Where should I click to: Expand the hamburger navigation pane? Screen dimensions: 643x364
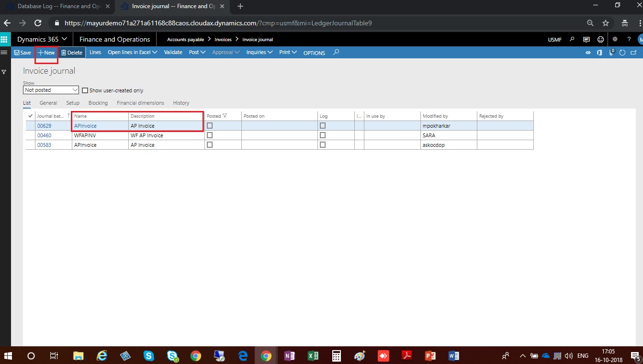click(4, 53)
